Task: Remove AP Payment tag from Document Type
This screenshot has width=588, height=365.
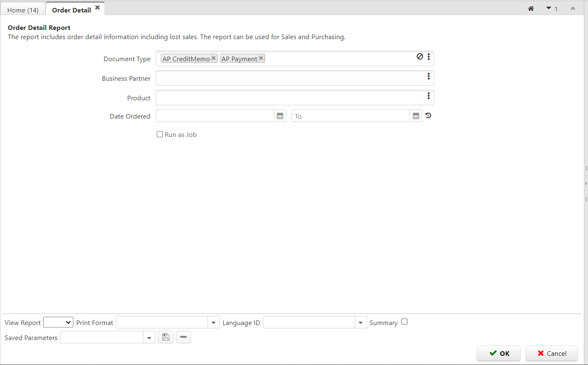Action: click(261, 58)
